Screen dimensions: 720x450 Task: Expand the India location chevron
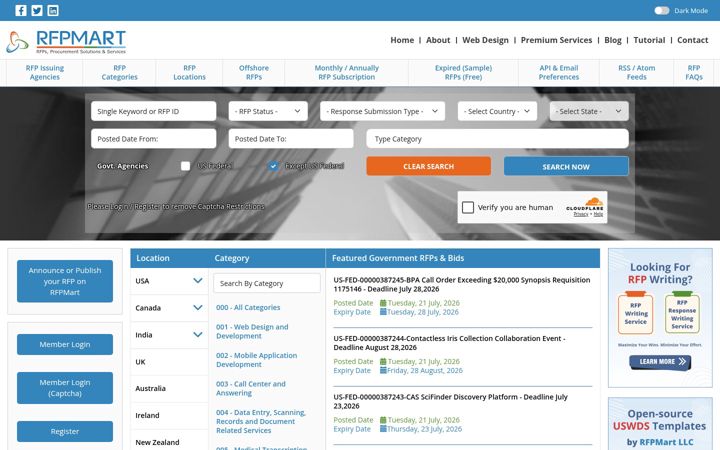[x=198, y=335]
